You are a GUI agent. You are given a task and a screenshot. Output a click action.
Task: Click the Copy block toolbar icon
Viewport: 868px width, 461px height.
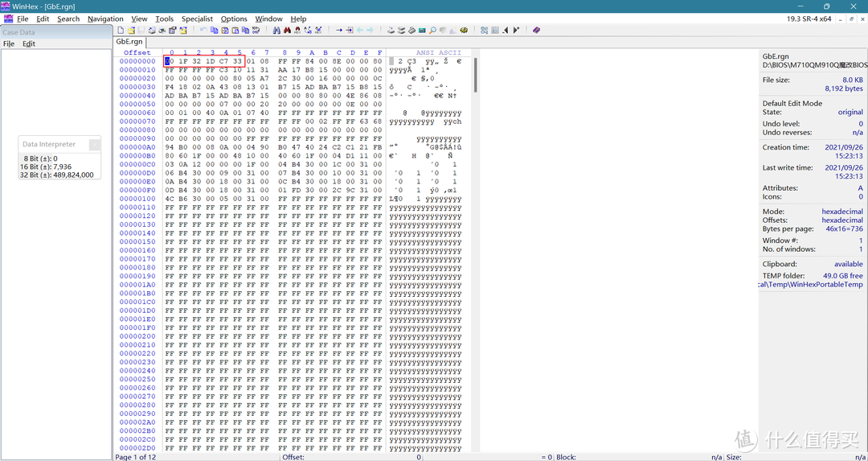point(214,31)
